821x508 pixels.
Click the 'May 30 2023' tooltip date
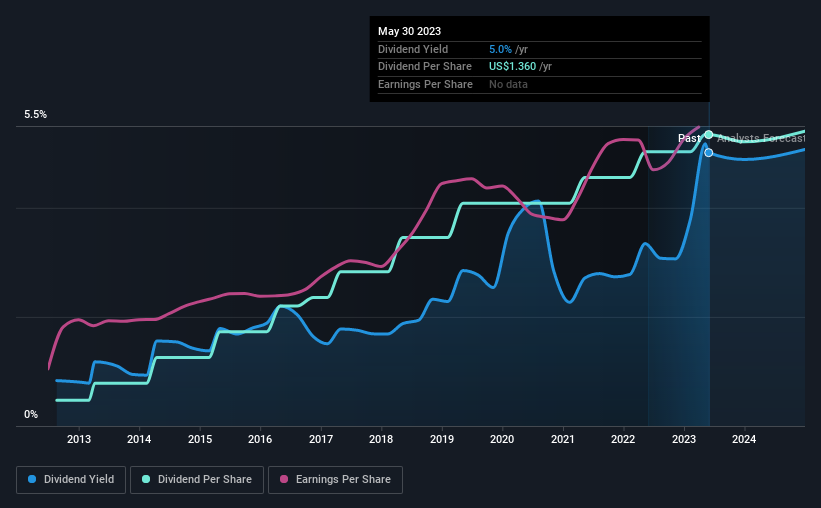click(409, 31)
